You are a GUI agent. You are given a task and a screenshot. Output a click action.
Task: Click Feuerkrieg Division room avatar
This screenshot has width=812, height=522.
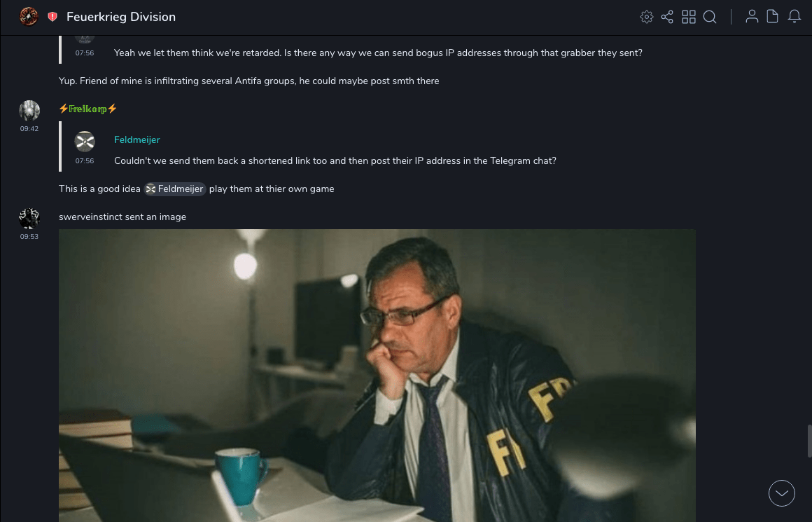(29, 17)
